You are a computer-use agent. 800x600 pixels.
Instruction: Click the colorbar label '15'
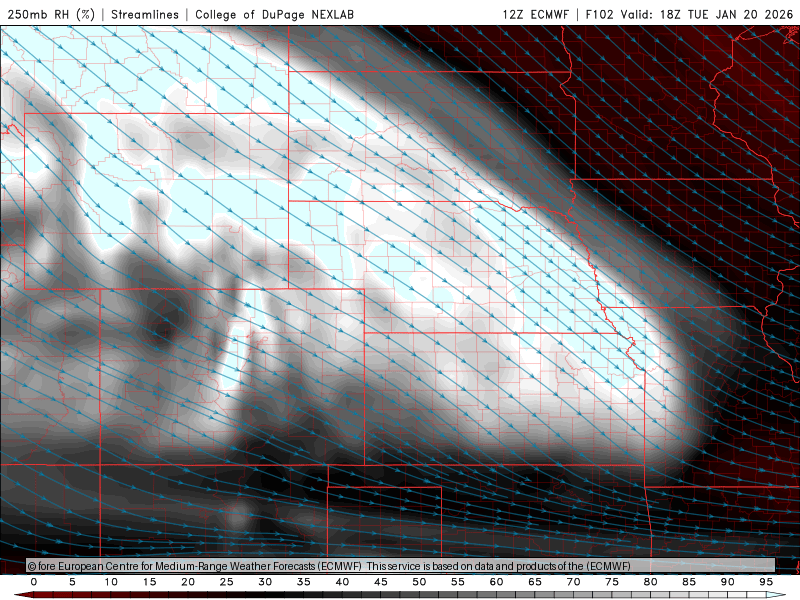[149, 582]
